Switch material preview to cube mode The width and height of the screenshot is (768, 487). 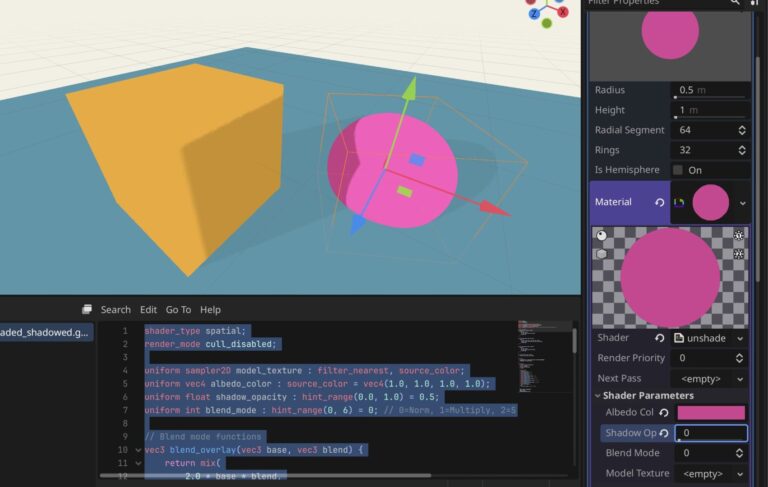coord(600,253)
